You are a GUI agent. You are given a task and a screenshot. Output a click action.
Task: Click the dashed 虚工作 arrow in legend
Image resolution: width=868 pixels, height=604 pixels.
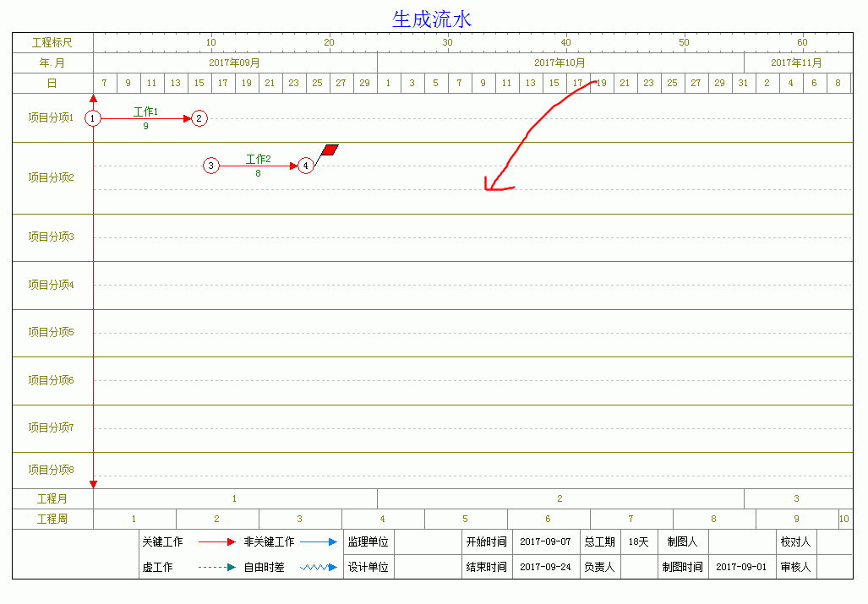(216, 568)
